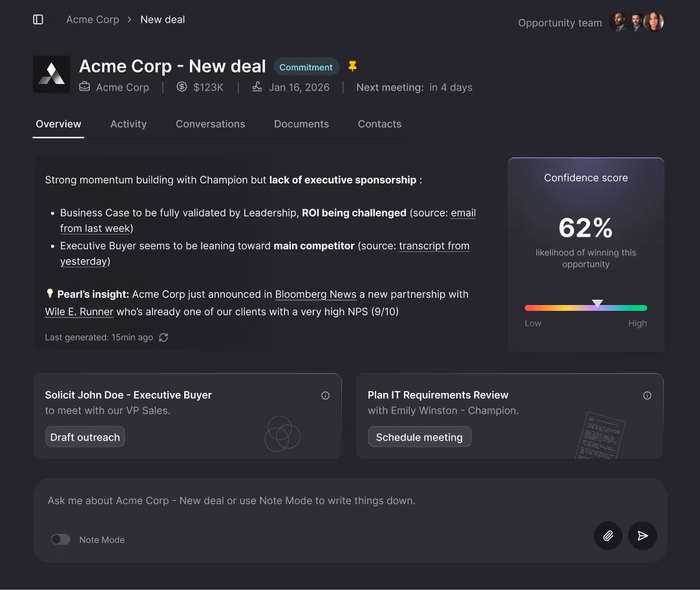The height and width of the screenshot is (590, 700).
Task: Open the Bloomberg News link
Action: click(x=315, y=295)
